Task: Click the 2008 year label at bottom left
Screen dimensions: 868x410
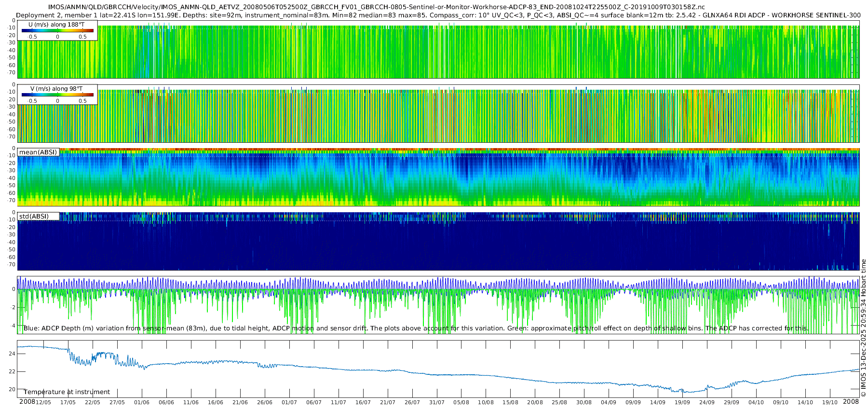Action: coord(27,402)
